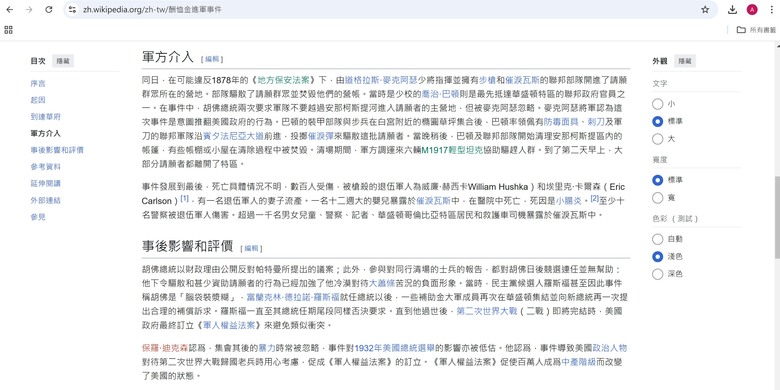
Task: Bookmark this page with the star icon
Action: 705,9
